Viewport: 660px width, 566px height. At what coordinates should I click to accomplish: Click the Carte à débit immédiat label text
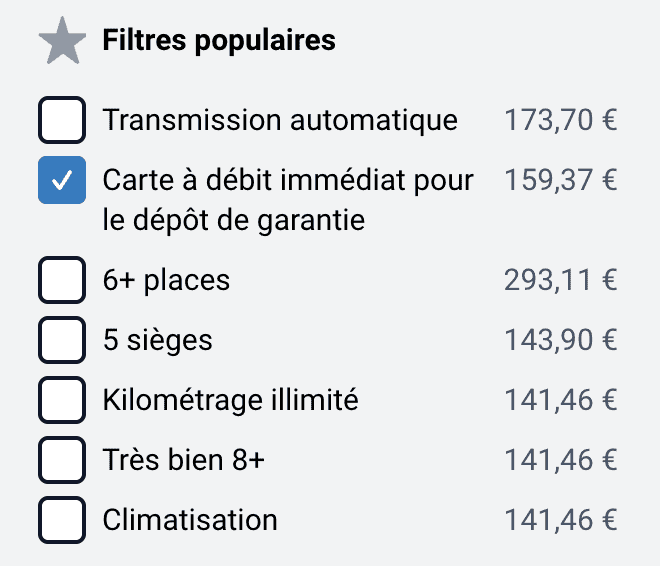288,199
